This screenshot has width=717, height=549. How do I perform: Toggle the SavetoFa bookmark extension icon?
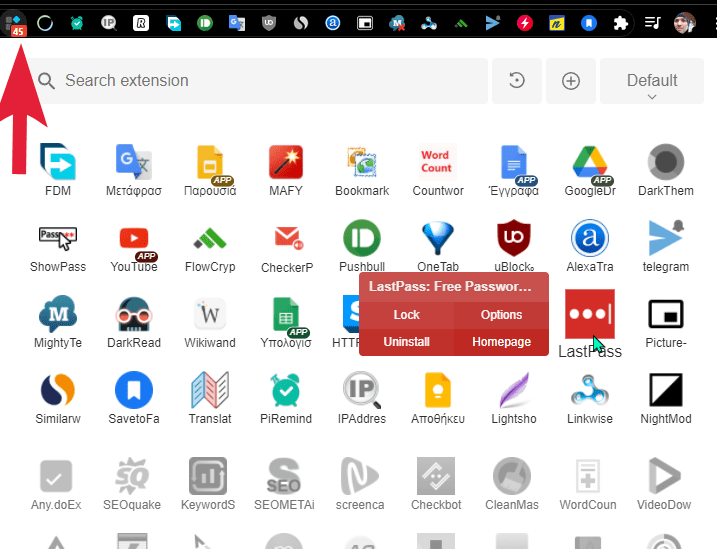pos(134,389)
